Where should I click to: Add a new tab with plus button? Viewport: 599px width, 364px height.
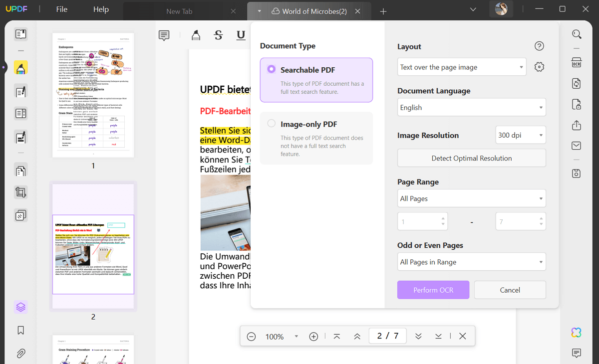383,11
